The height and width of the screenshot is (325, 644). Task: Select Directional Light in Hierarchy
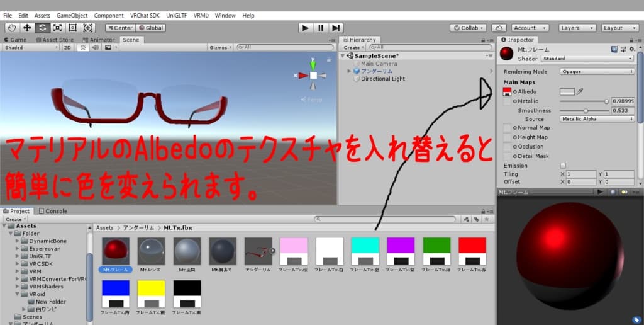click(x=383, y=79)
